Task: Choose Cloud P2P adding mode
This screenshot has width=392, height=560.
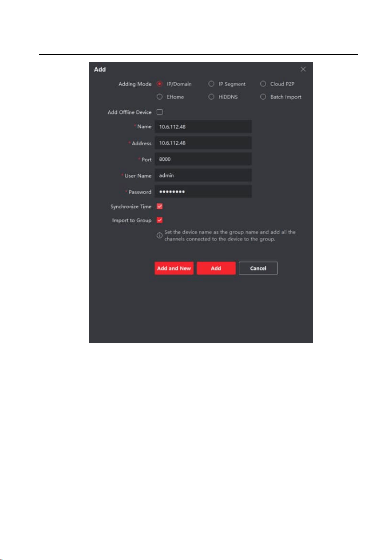Action: click(x=263, y=84)
